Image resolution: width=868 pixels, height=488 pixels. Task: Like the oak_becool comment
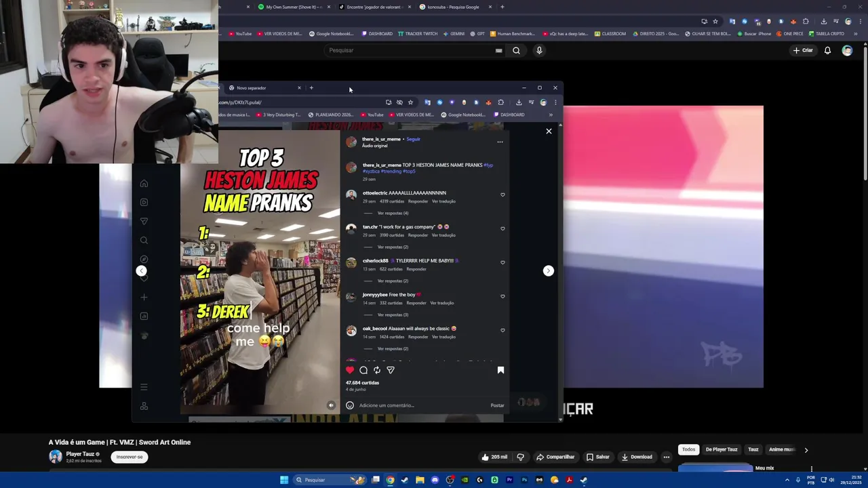502,330
